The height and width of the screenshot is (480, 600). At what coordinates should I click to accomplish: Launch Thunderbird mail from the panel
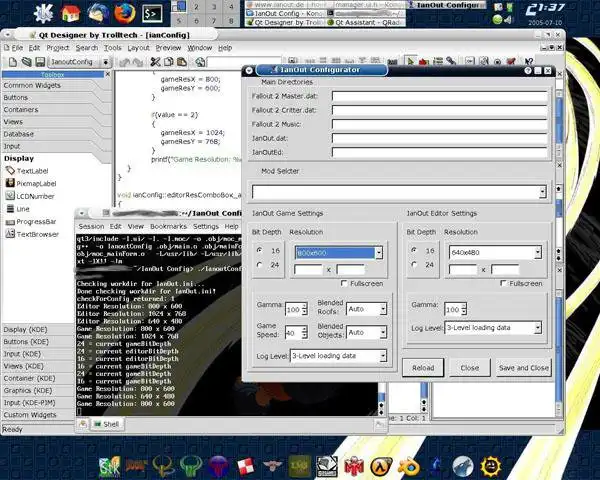tap(98, 13)
